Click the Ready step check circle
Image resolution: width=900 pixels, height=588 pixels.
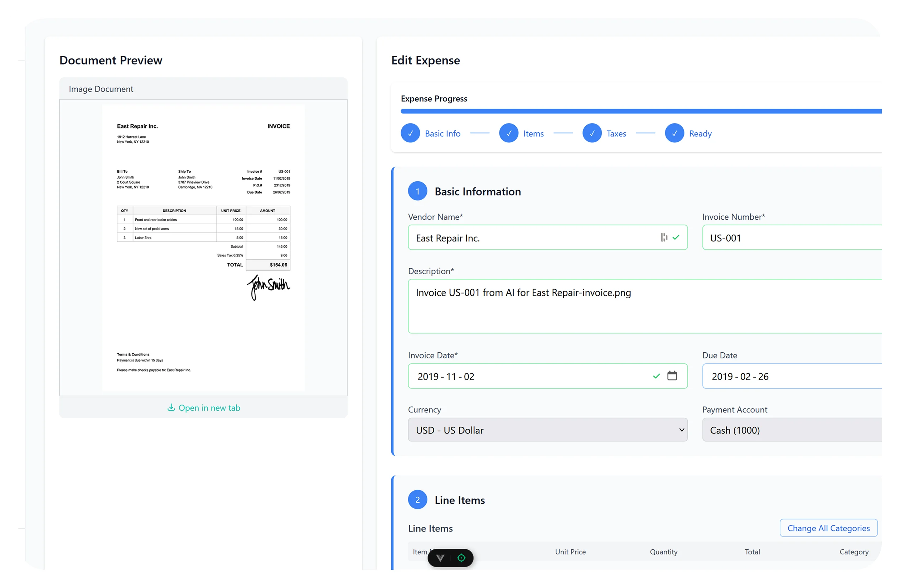[674, 133]
